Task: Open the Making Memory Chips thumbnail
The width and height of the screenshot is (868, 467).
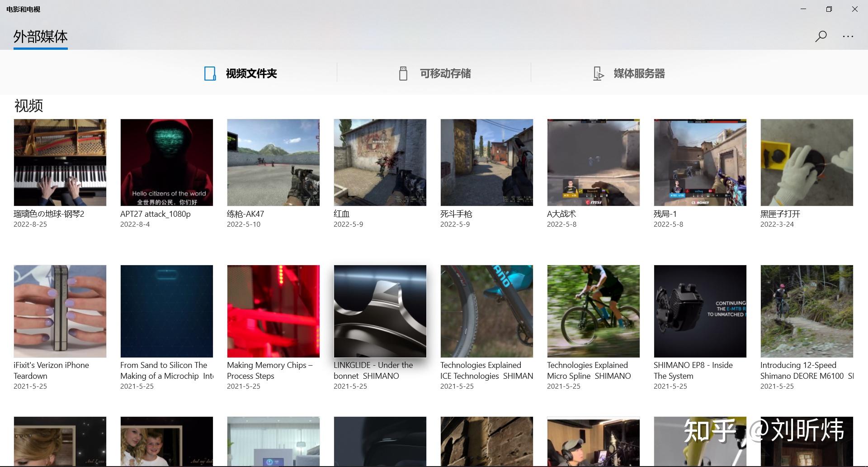Action: tap(274, 311)
